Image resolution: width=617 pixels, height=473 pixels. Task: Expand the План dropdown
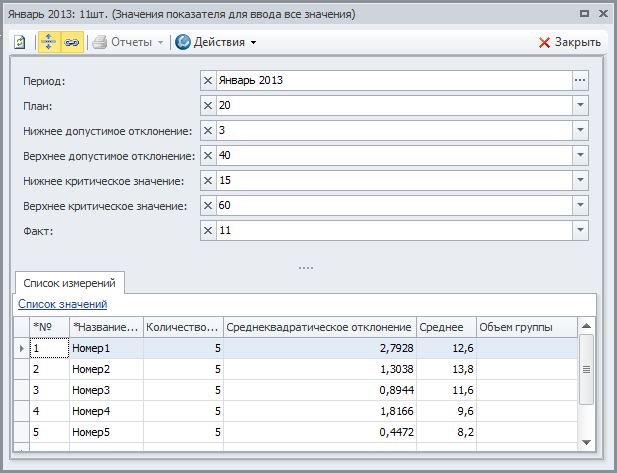point(580,106)
